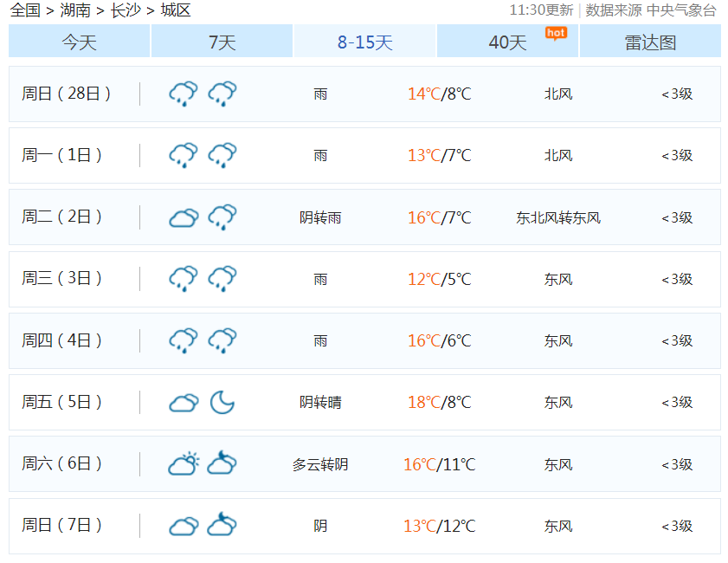
Task: Click the 14℃ high temperature for 周日（28日）
Action: pos(426,93)
